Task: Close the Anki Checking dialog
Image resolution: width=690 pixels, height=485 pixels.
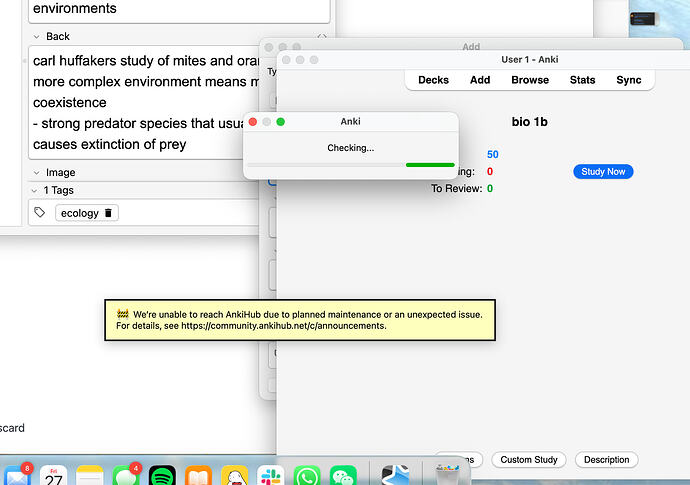Action: coord(253,121)
